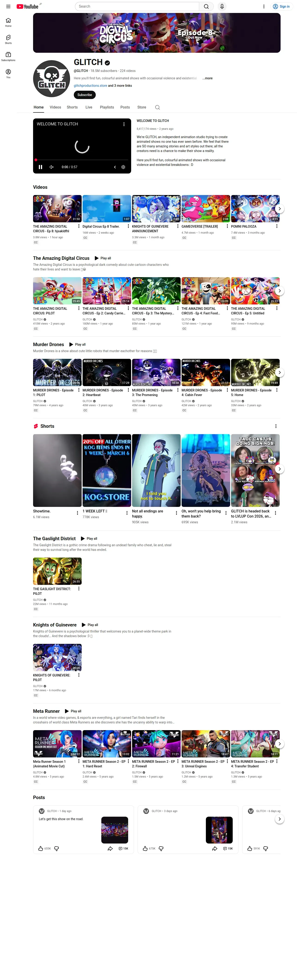The height and width of the screenshot is (980, 297).
Task: Open the Knights of Guinevere section heading
Action: click(x=55, y=625)
